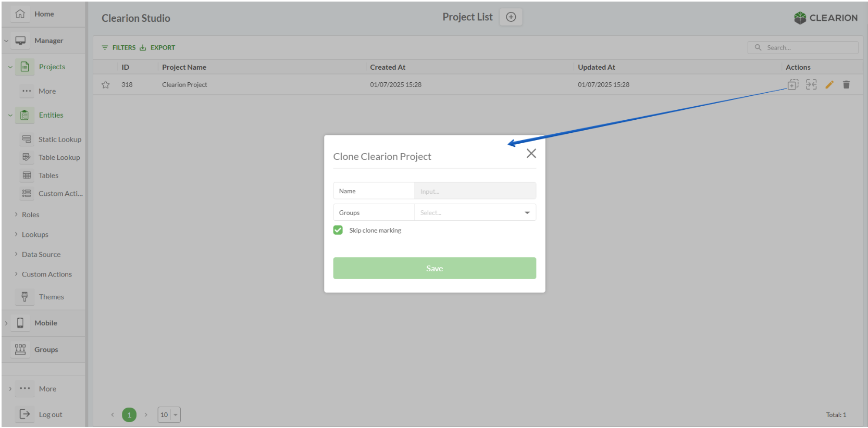The image size is (868, 428).
Task: Click the green Save button
Action: coord(435,268)
